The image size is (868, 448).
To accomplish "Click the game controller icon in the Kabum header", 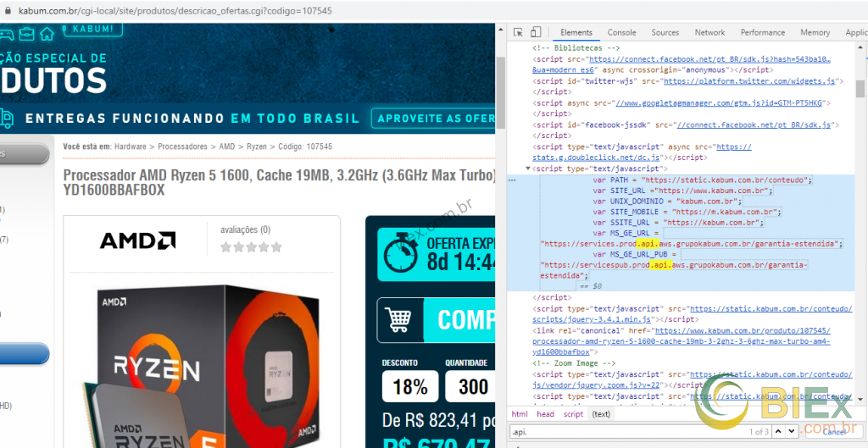I will (7, 34).
